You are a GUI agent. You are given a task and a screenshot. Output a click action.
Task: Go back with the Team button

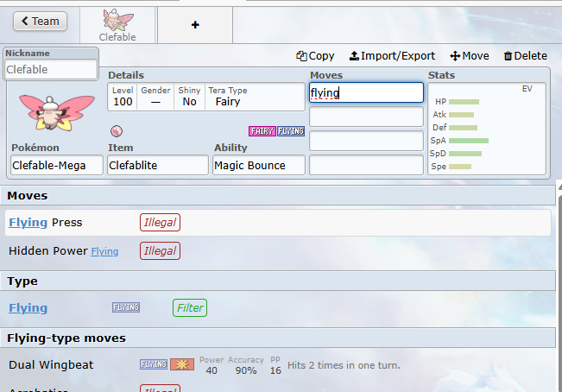click(40, 21)
